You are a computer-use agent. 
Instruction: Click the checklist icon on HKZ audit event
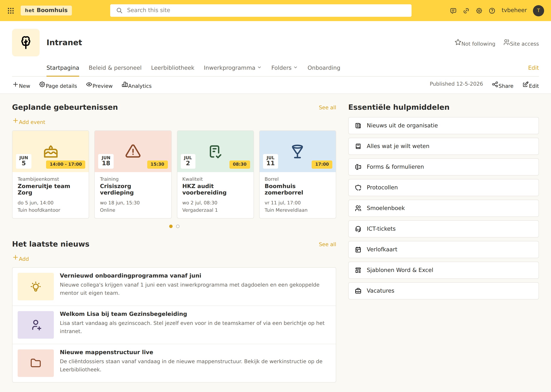click(215, 152)
